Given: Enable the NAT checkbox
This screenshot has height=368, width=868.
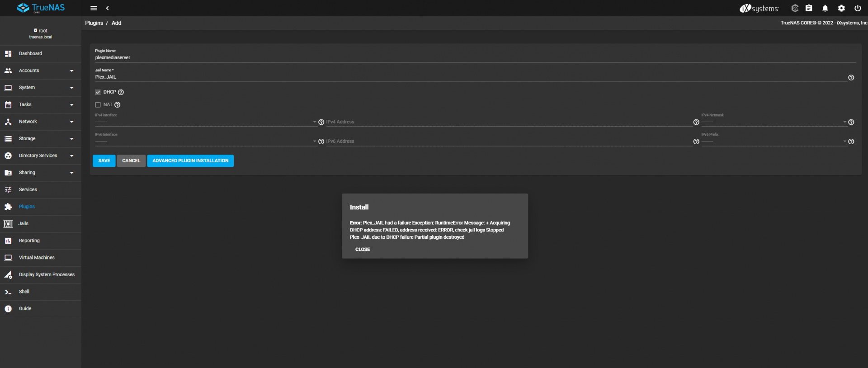Looking at the screenshot, I should 98,105.
